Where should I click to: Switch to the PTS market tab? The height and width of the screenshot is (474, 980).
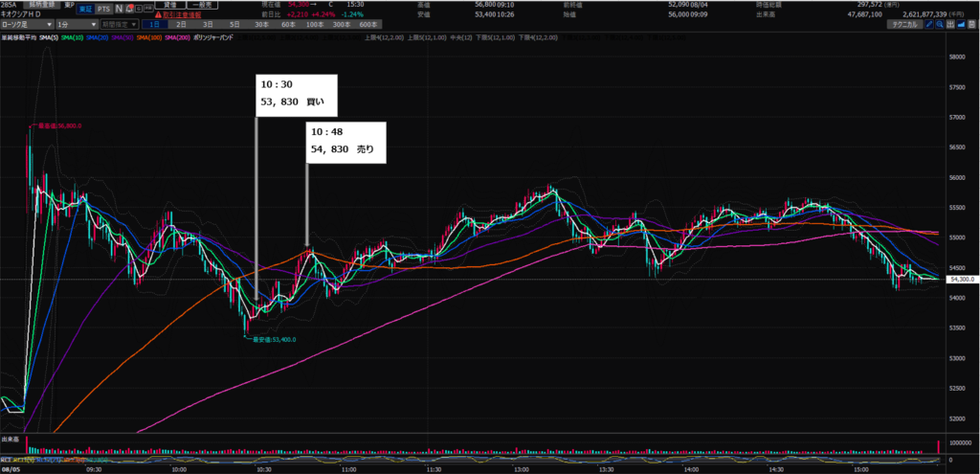coord(103,10)
